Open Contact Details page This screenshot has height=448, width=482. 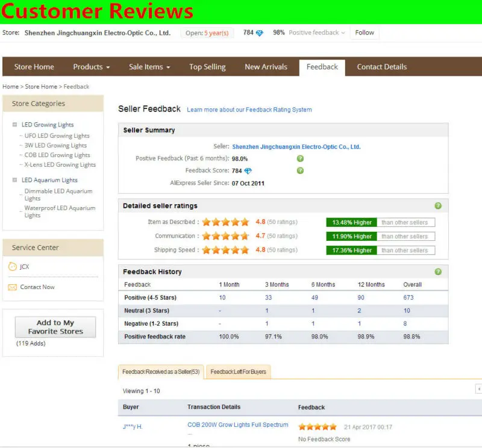pyautogui.click(x=382, y=67)
